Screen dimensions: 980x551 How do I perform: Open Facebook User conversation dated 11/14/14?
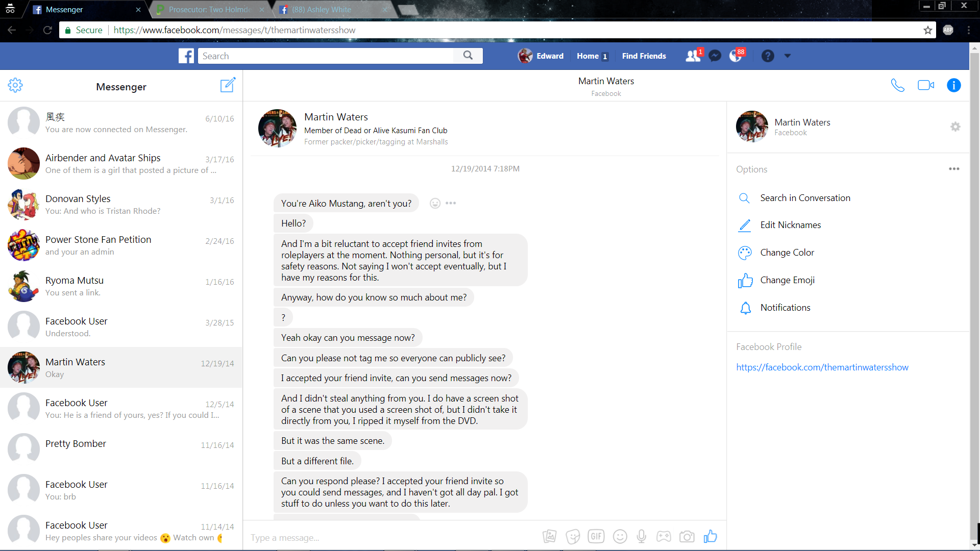point(121,531)
